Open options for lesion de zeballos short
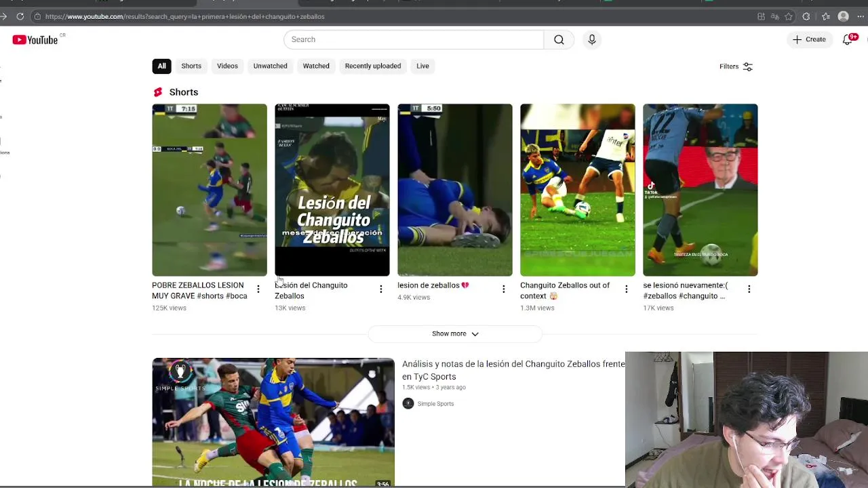 (503, 289)
